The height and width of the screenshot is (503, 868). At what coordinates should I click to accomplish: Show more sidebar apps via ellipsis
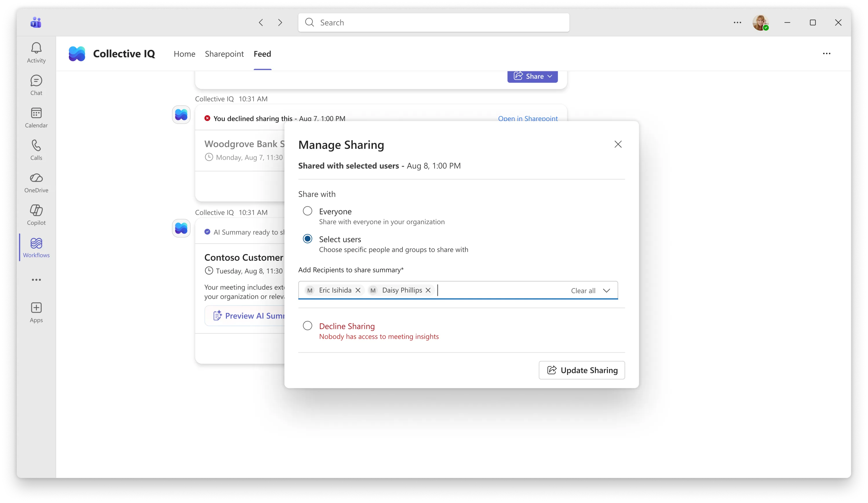[36, 280]
